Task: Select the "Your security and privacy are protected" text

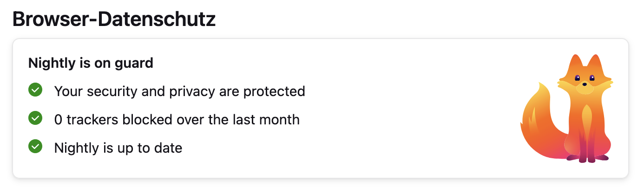Action: [179, 91]
